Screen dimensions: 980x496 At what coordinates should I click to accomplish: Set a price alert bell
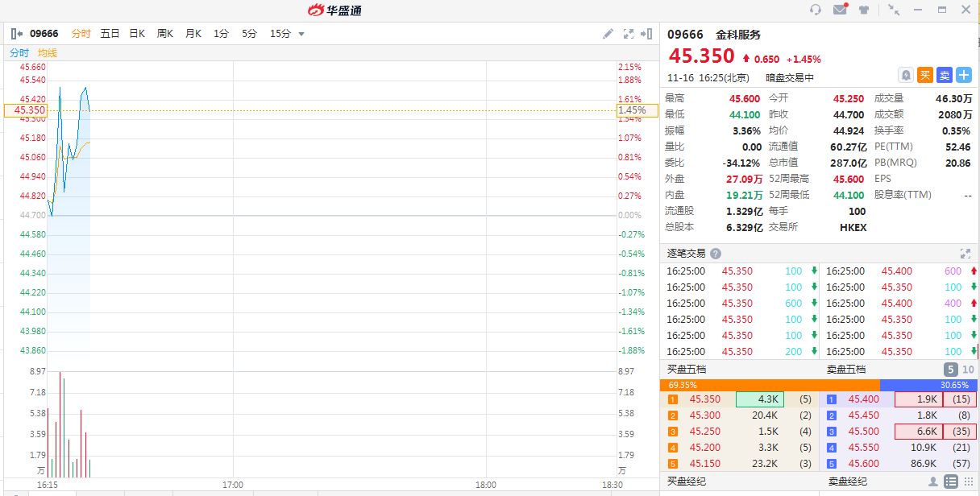(x=906, y=75)
